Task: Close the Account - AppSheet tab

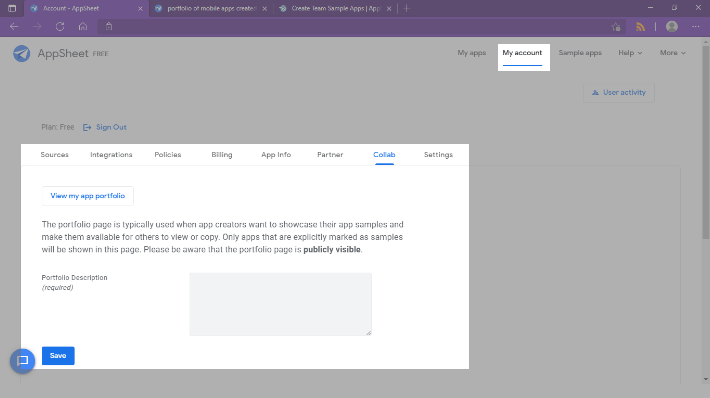Action: point(140,9)
